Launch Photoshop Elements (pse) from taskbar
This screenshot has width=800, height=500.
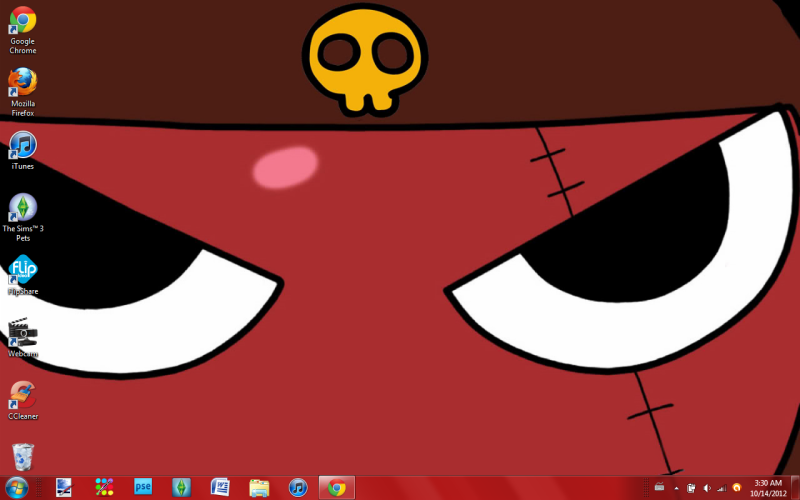(143, 488)
